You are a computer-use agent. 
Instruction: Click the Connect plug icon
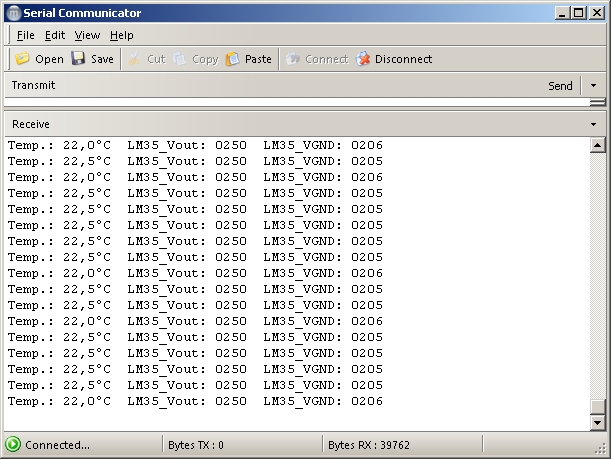point(293,59)
